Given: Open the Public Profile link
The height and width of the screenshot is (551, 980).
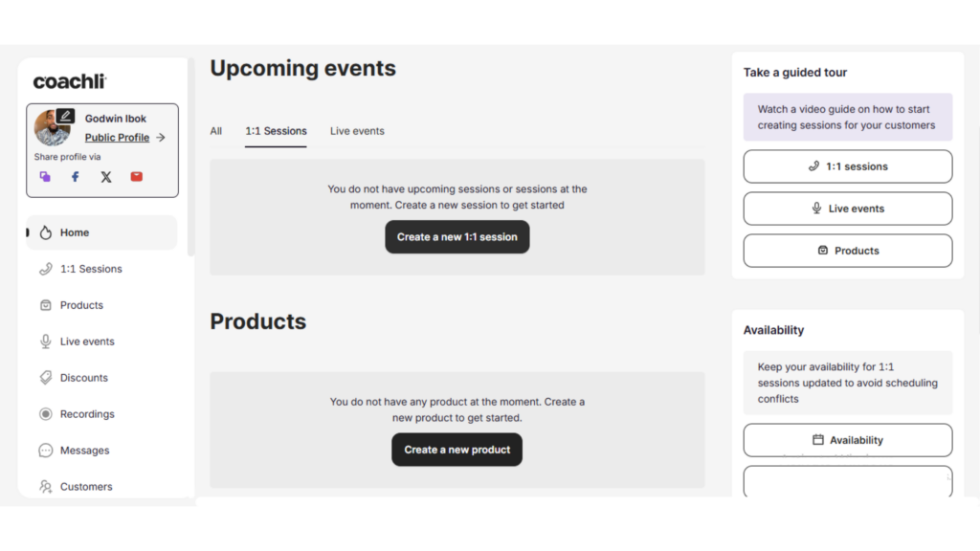Looking at the screenshot, I should pyautogui.click(x=117, y=138).
